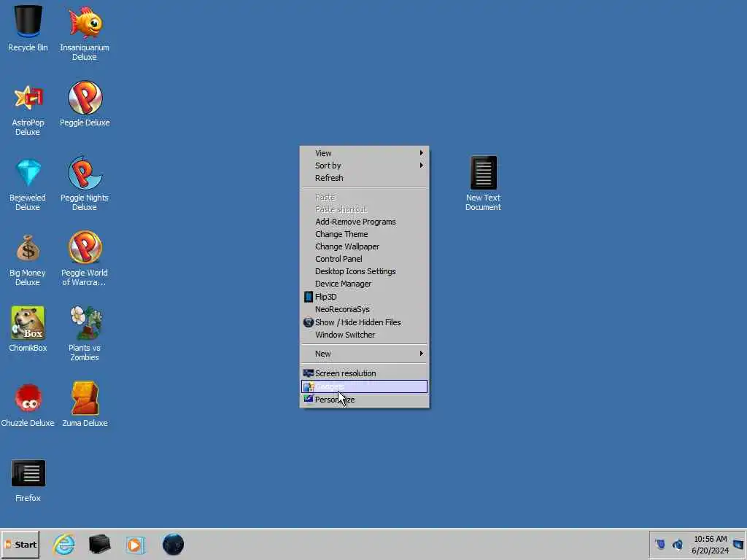
Task: Open the Sort by menu entry
Action: (365, 166)
